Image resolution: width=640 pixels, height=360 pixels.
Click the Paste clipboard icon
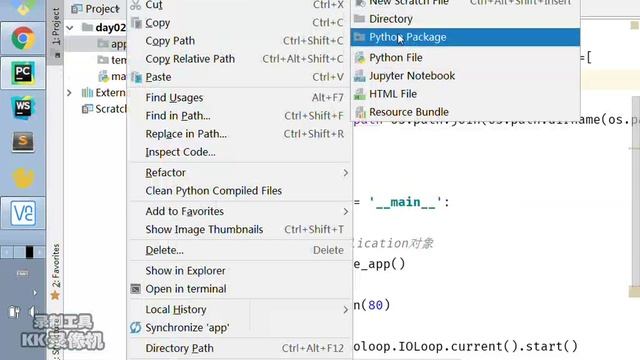click(136, 77)
